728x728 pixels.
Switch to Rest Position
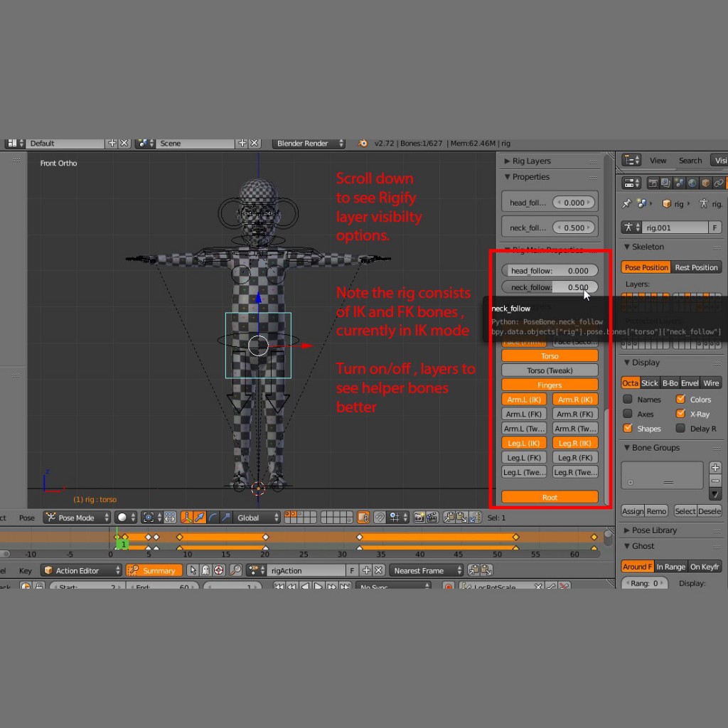click(695, 267)
